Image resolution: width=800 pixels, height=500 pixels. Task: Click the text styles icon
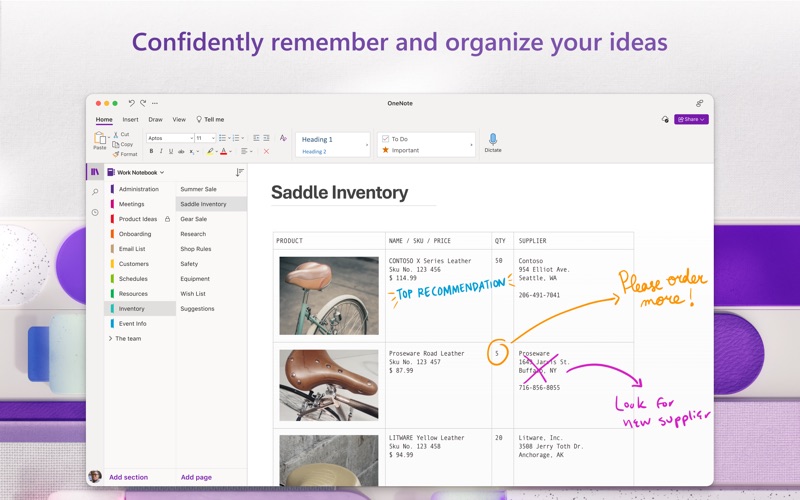283,138
